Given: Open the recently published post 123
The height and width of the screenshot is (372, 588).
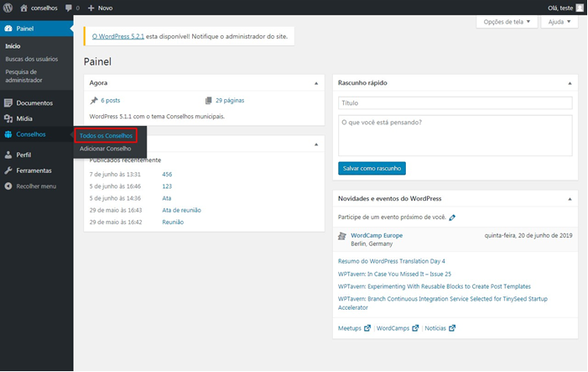Looking at the screenshot, I should pos(167,186).
